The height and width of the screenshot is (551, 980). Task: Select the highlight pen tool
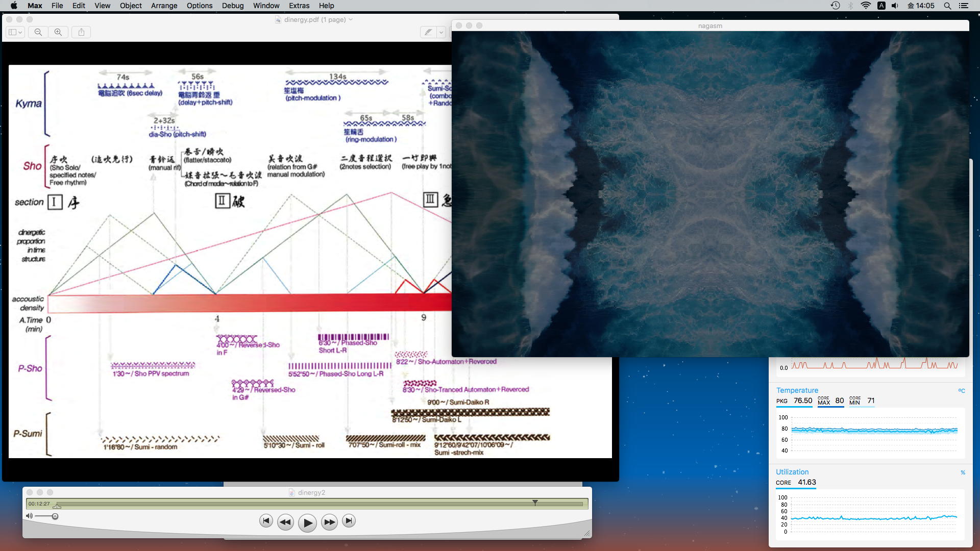pyautogui.click(x=428, y=32)
